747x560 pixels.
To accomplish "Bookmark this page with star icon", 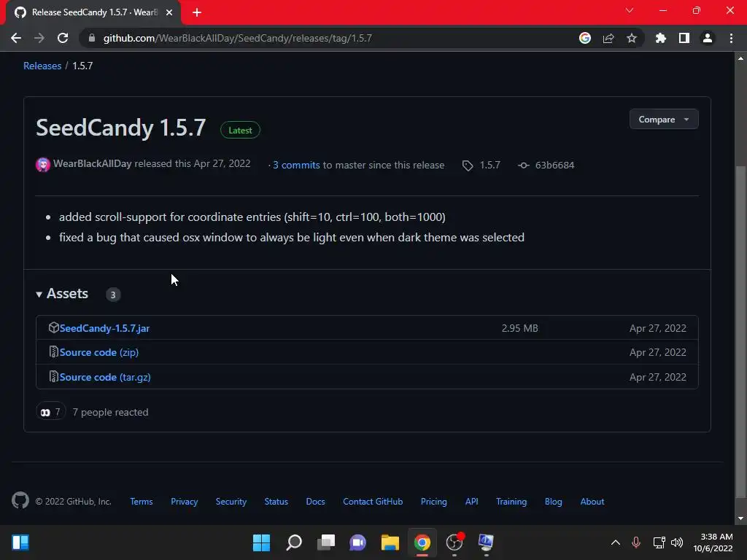I will pos(632,38).
